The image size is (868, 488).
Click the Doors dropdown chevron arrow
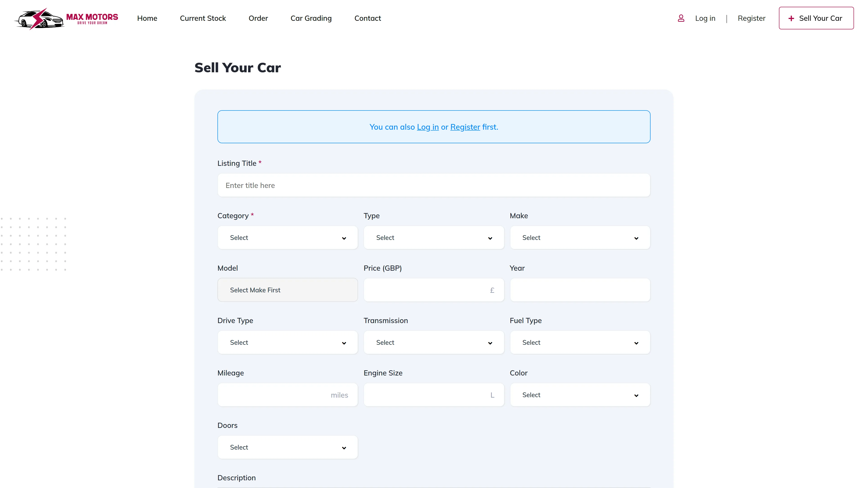344,448
